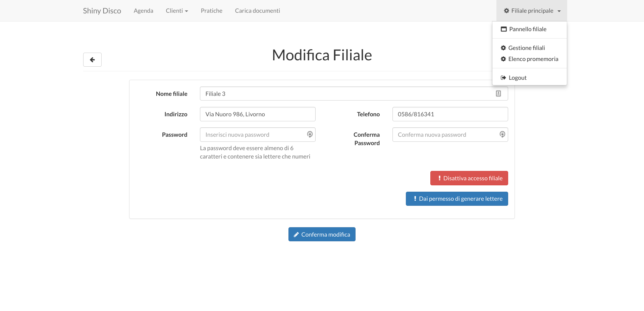Open Elenco promemoria from the menu
644x311 pixels.
pyautogui.click(x=529, y=59)
